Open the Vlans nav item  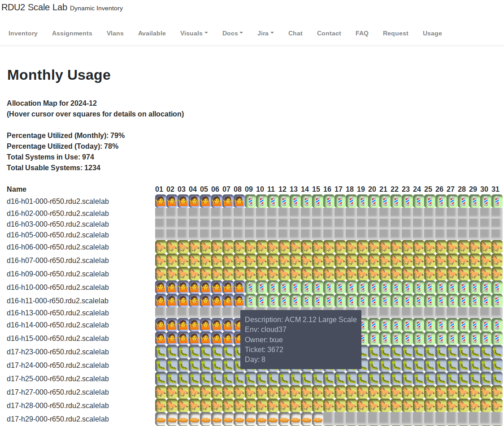(x=115, y=33)
